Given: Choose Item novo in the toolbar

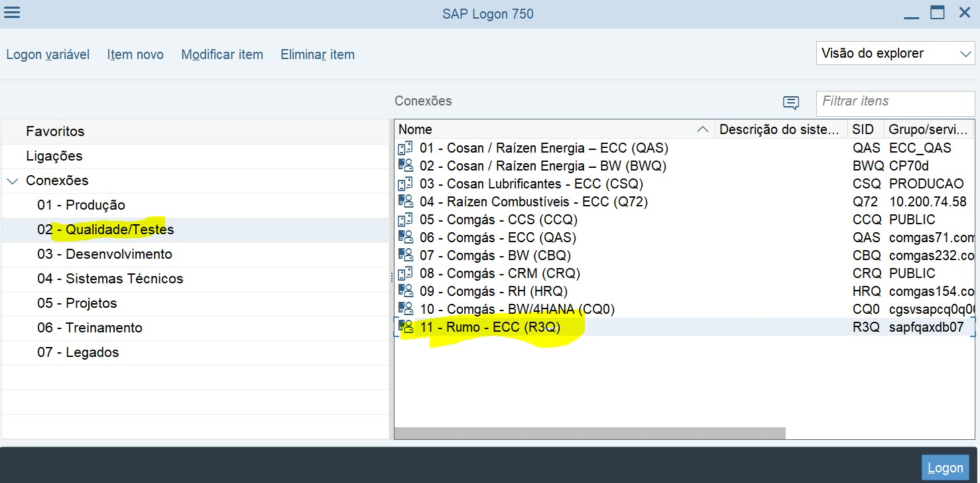Looking at the screenshot, I should pyautogui.click(x=135, y=54).
